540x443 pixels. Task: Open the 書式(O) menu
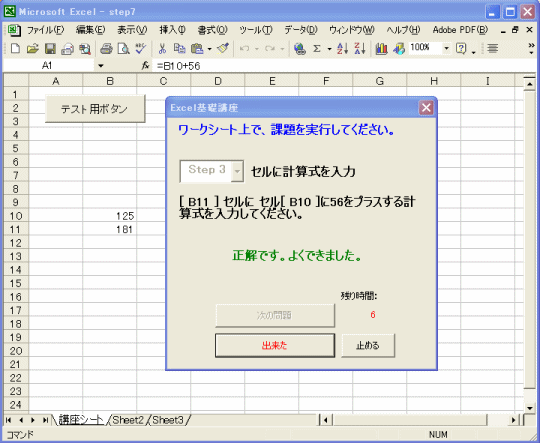(212, 30)
